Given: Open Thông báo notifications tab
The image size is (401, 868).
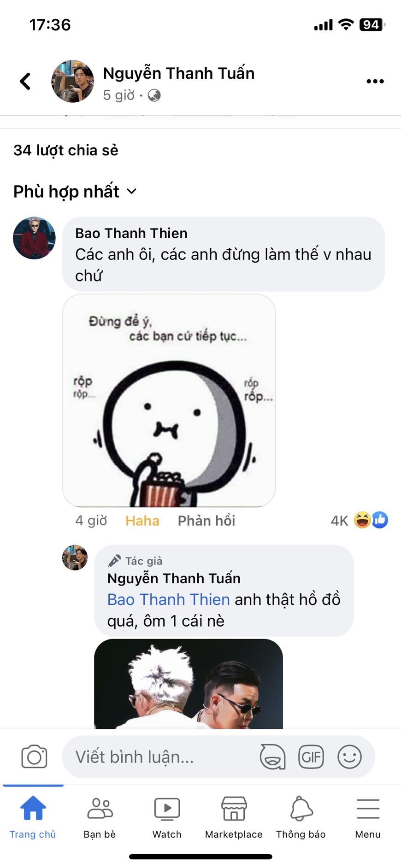Looking at the screenshot, I should tap(301, 817).
